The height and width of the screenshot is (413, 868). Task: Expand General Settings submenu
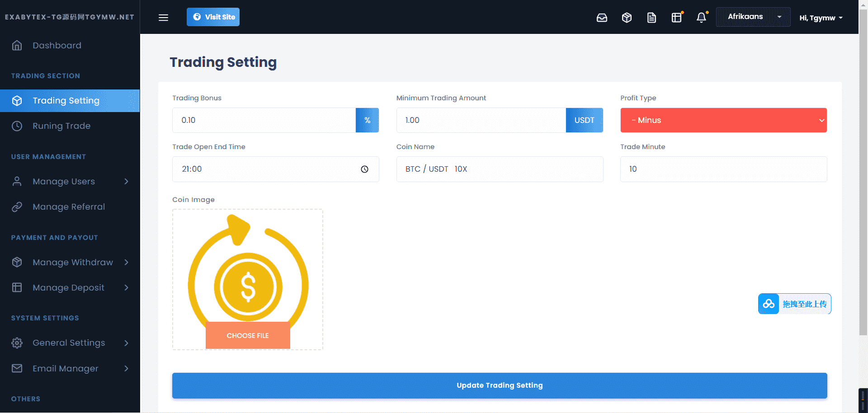[x=70, y=343]
